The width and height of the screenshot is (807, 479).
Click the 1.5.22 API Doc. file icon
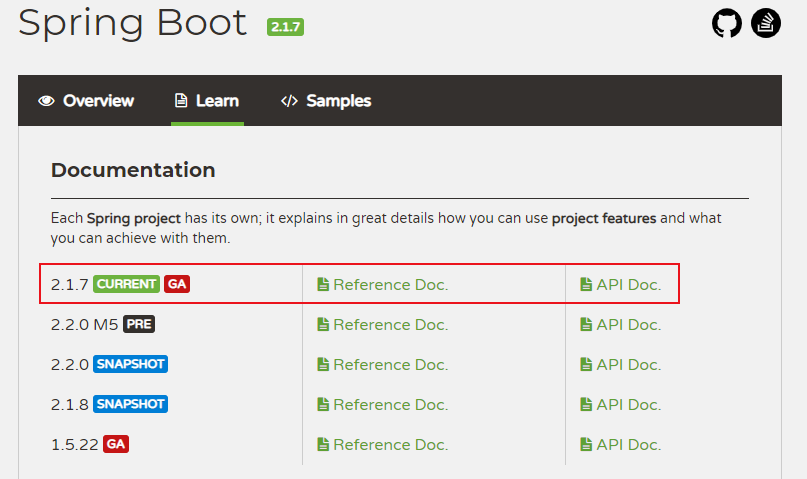click(586, 445)
